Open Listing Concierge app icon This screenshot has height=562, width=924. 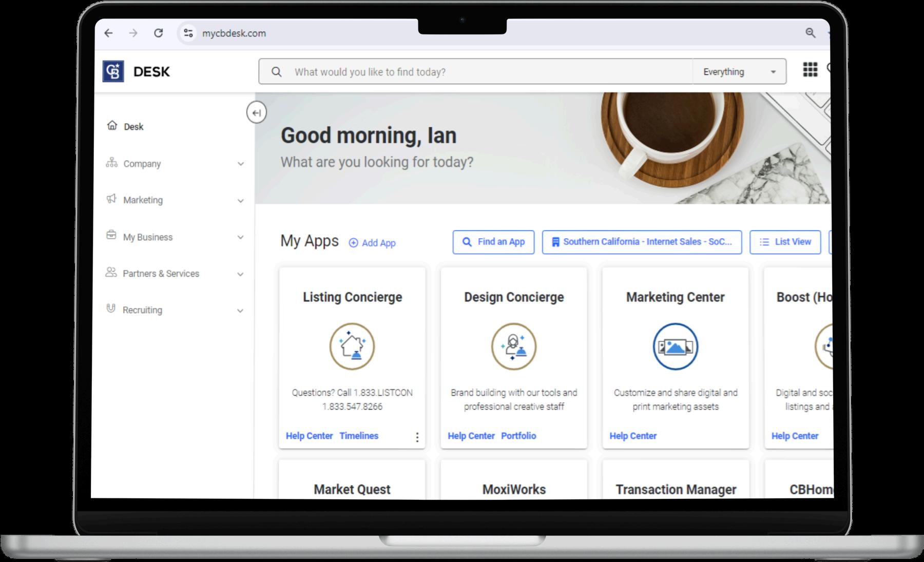pos(352,346)
